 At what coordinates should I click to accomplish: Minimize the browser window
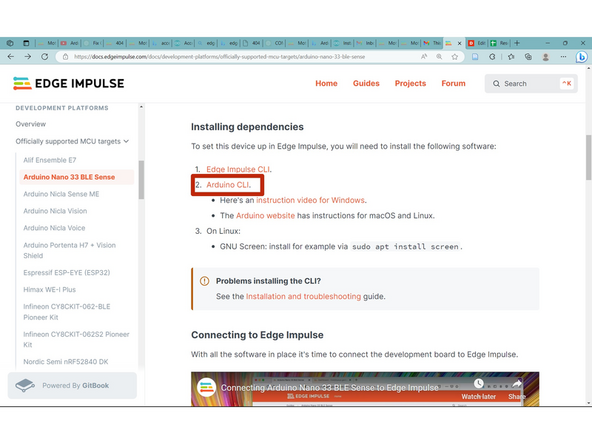pos(547,43)
